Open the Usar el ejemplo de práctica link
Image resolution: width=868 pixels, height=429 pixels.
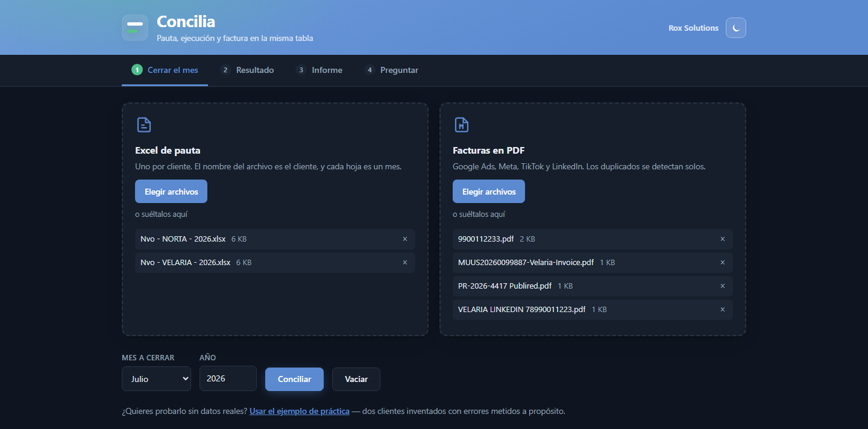pyautogui.click(x=300, y=412)
